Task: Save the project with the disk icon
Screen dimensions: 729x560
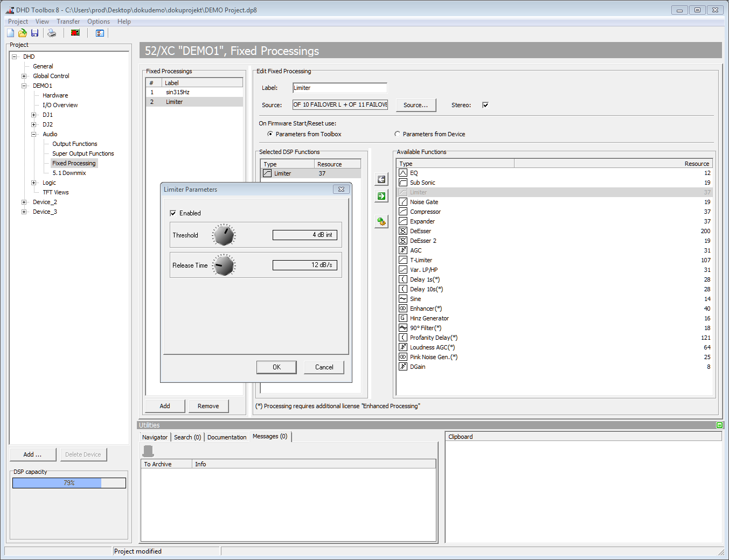Action: tap(34, 33)
